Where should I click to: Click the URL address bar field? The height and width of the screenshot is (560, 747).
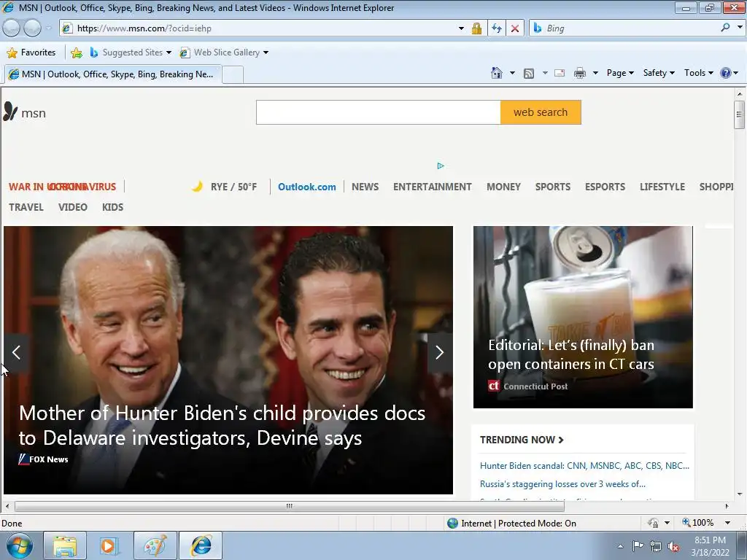pyautogui.click(x=264, y=28)
